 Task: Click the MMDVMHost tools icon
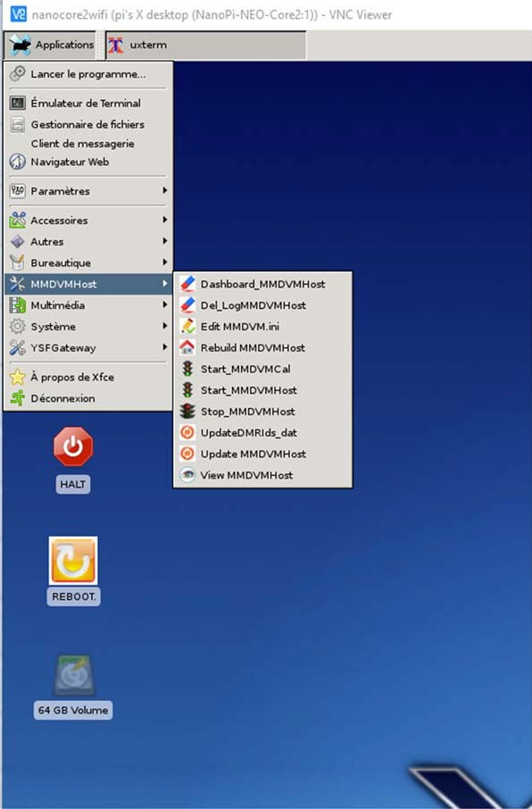(18, 284)
